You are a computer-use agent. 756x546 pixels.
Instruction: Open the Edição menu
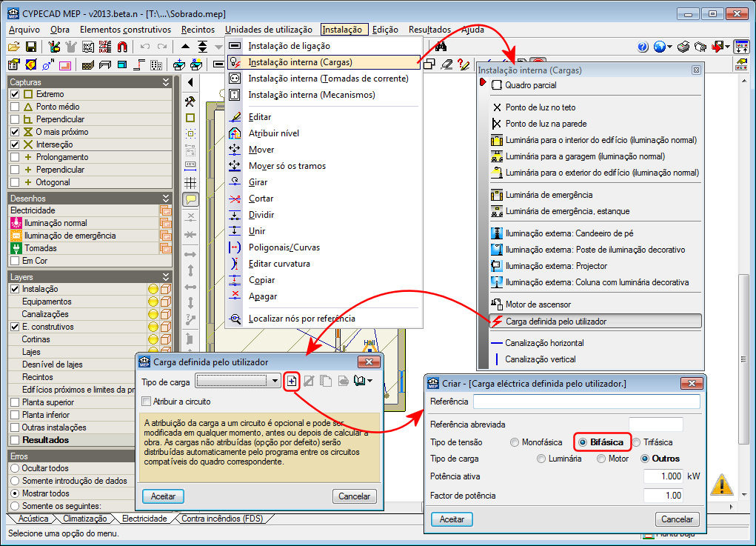(x=385, y=30)
